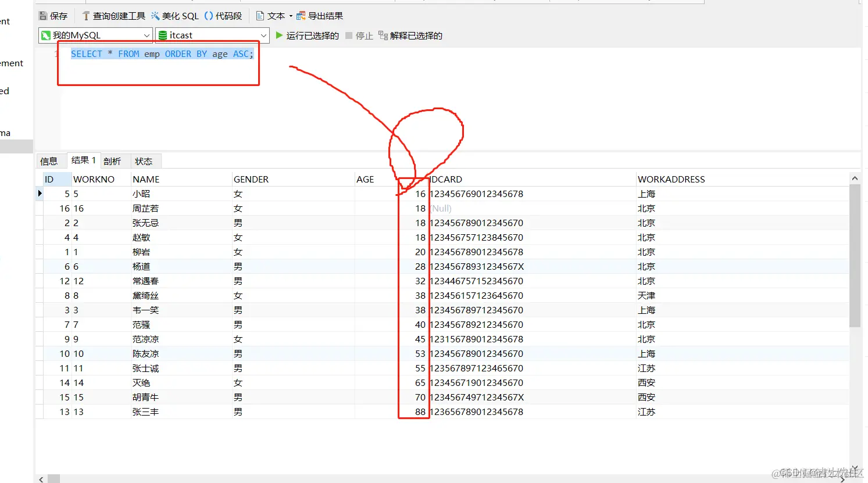
Task: Click the vertical scrollbar up arrow
Action: coord(855,178)
